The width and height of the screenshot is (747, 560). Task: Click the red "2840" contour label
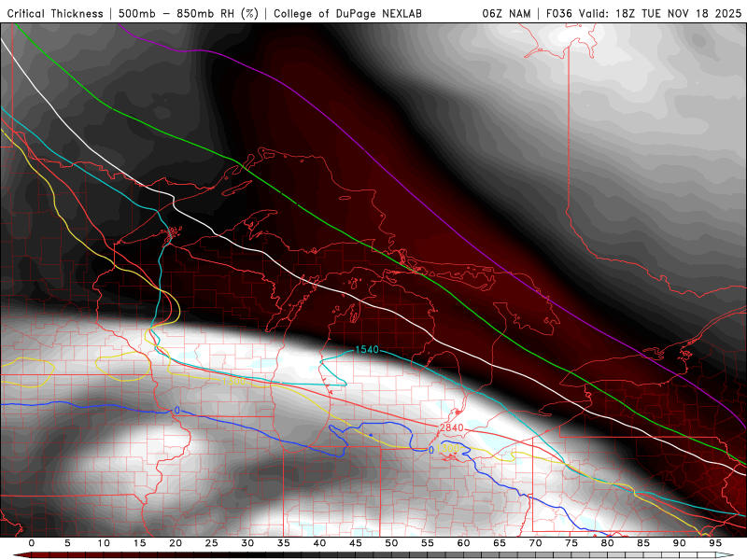(x=451, y=427)
